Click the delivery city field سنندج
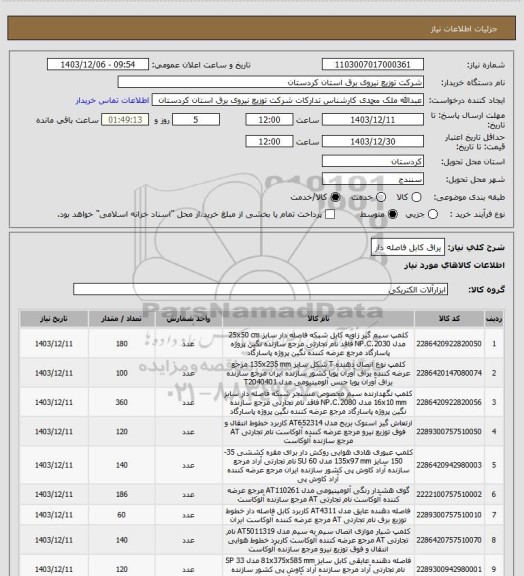Viewport: 524px width, 576px height. coord(373,179)
